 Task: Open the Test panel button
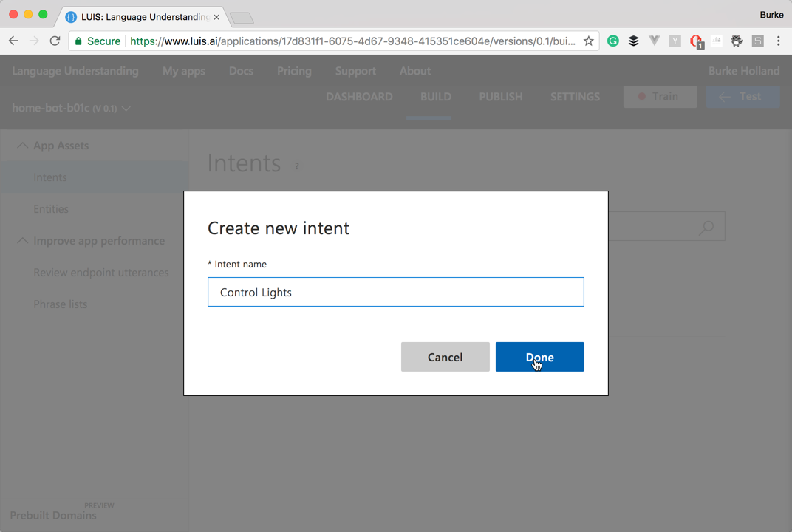pos(742,97)
